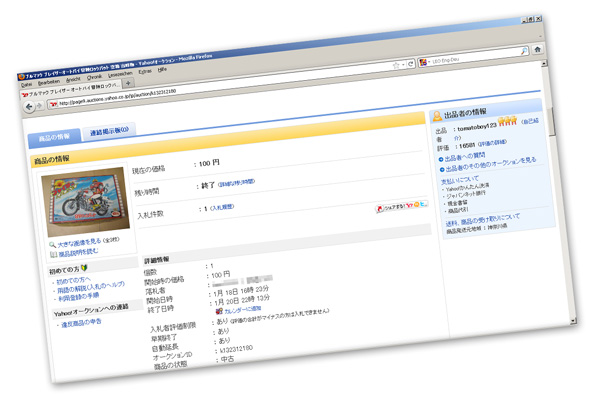Open the Chronik menu

94,77
